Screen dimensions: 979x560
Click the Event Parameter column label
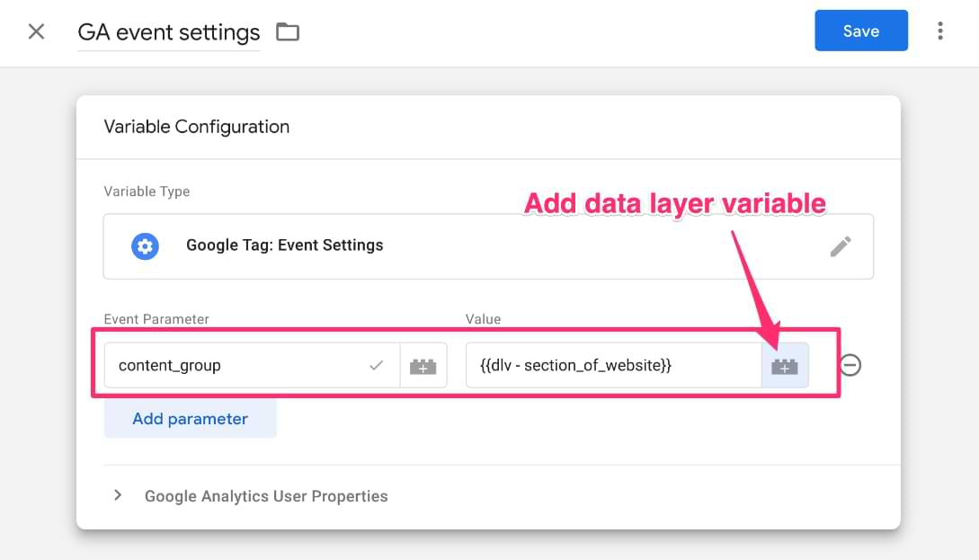tap(156, 319)
